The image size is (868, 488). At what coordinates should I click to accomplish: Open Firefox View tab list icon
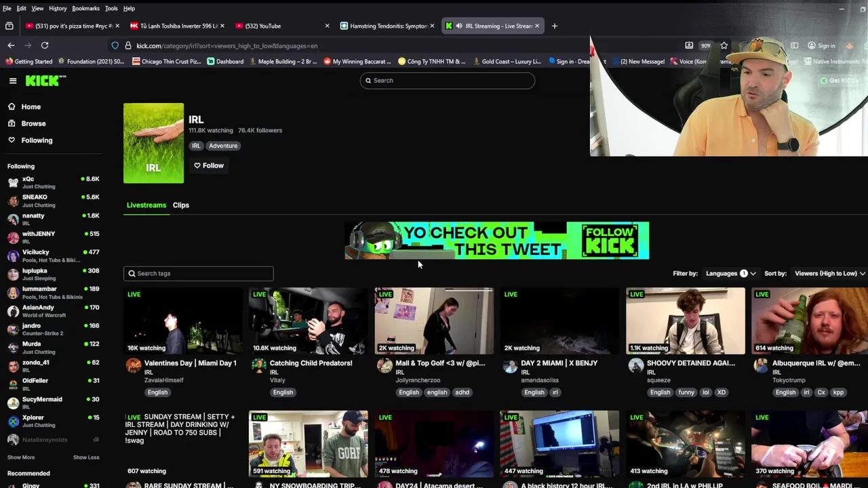[x=9, y=26]
